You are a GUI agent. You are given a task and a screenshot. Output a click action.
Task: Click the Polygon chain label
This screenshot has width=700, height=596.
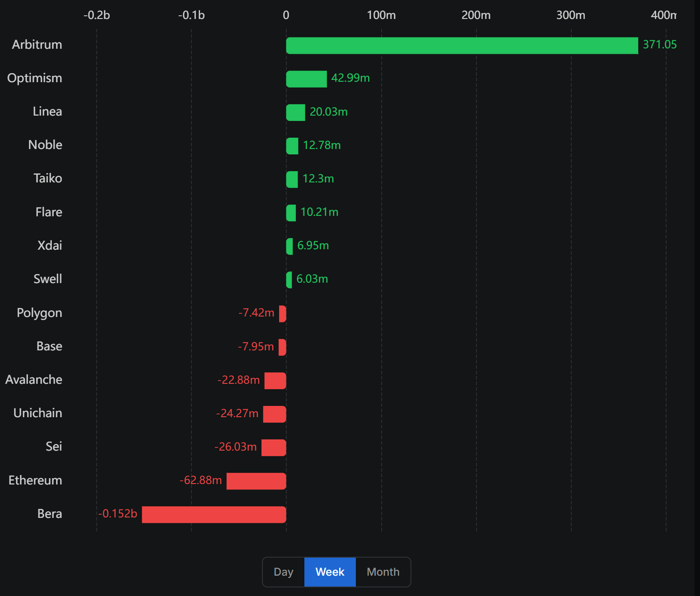[x=40, y=313]
